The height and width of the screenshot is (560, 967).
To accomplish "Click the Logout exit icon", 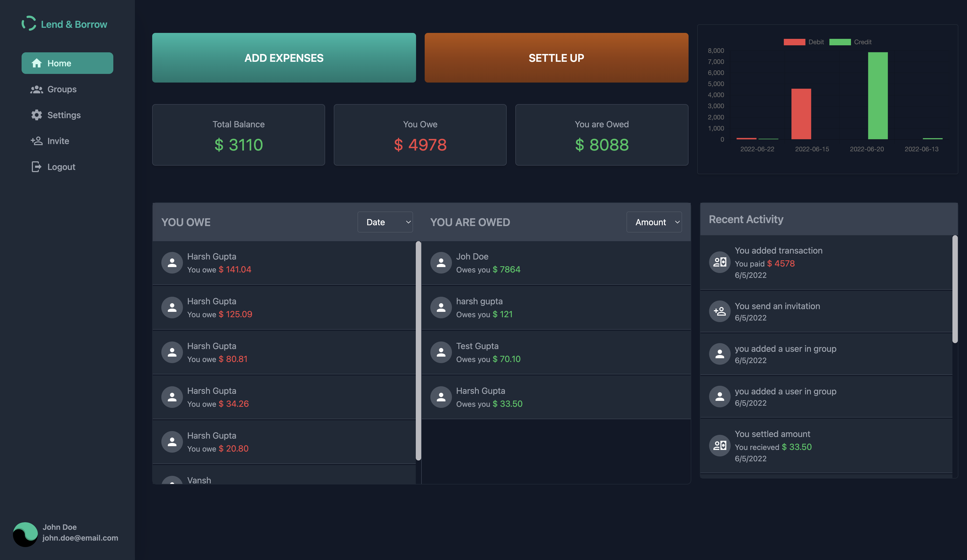I will pos(36,167).
